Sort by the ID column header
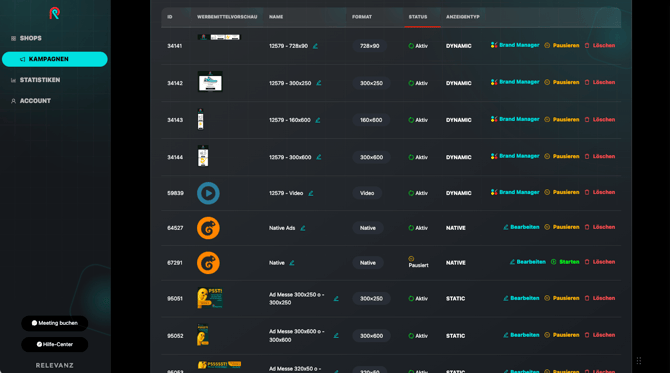670x373 pixels. tap(170, 17)
